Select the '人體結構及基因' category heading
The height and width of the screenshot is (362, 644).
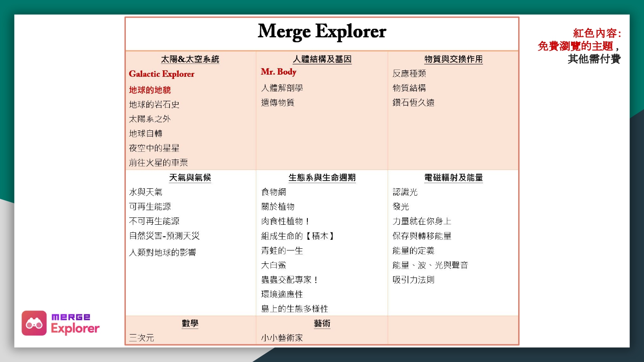(322, 59)
